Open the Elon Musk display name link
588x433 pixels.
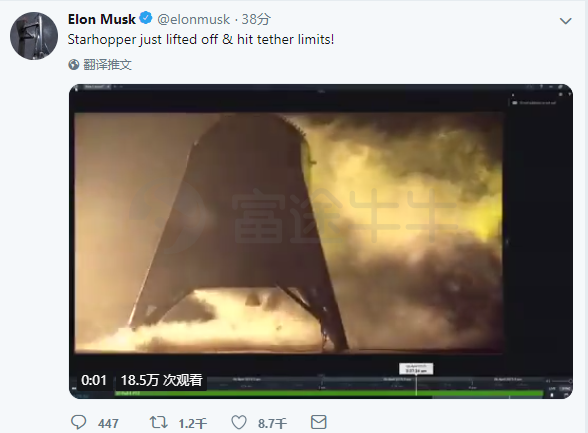(x=102, y=19)
